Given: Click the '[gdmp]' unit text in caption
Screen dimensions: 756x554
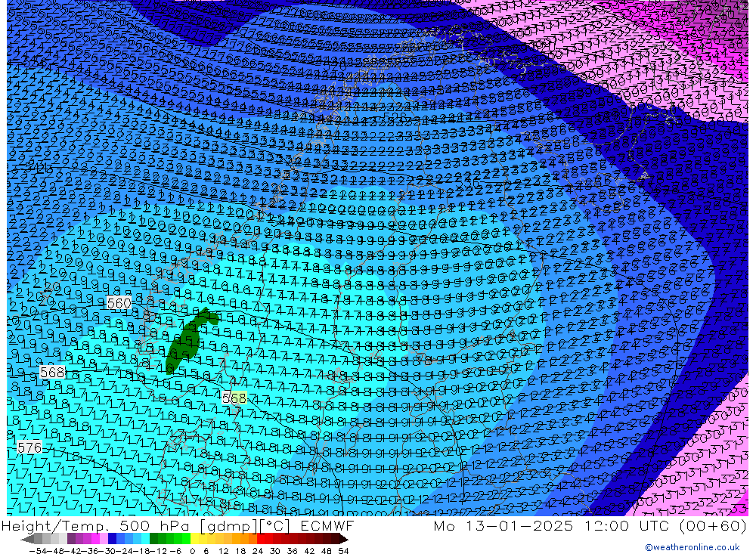Looking at the screenshot, I should click(x=228, y=525).
